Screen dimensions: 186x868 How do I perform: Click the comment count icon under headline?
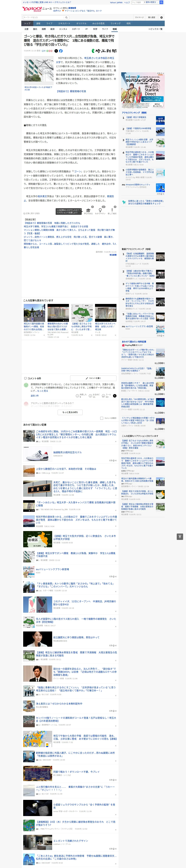pyautogui.click(x=44, y=51)
